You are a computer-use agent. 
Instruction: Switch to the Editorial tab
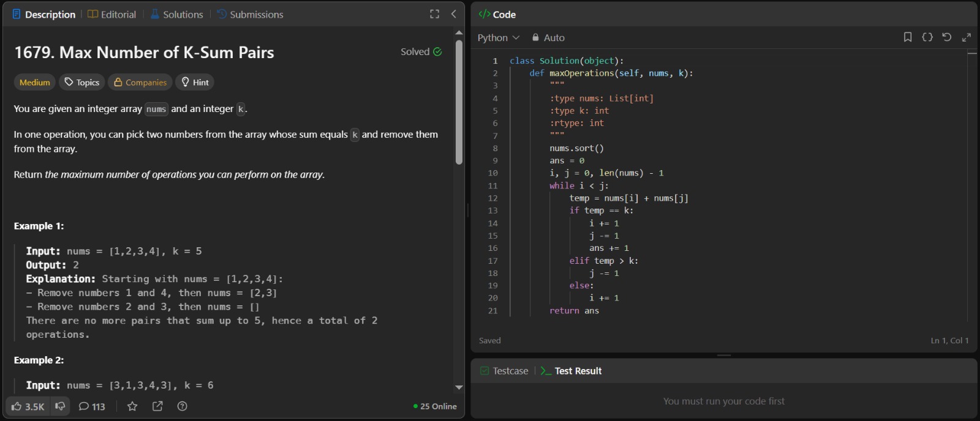(x=112, y=14)
